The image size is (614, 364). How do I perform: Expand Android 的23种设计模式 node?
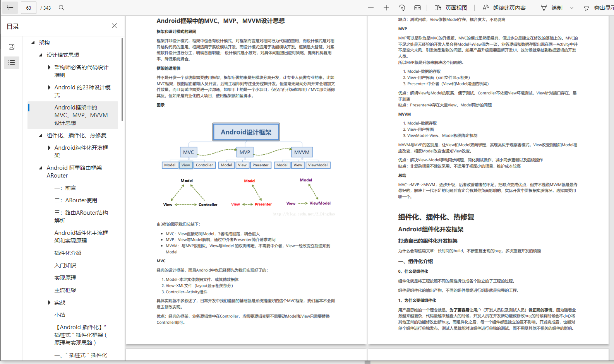tap(49, 87)
